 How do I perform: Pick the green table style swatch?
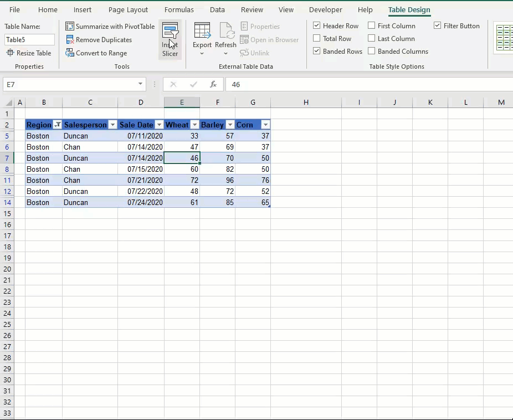pos(504,39)
